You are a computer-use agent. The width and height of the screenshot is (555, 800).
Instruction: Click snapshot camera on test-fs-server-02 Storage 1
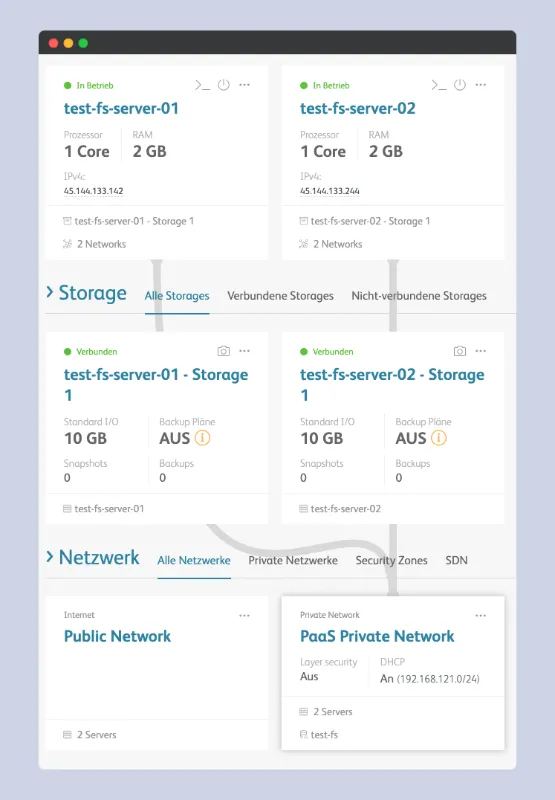[460, 351]
